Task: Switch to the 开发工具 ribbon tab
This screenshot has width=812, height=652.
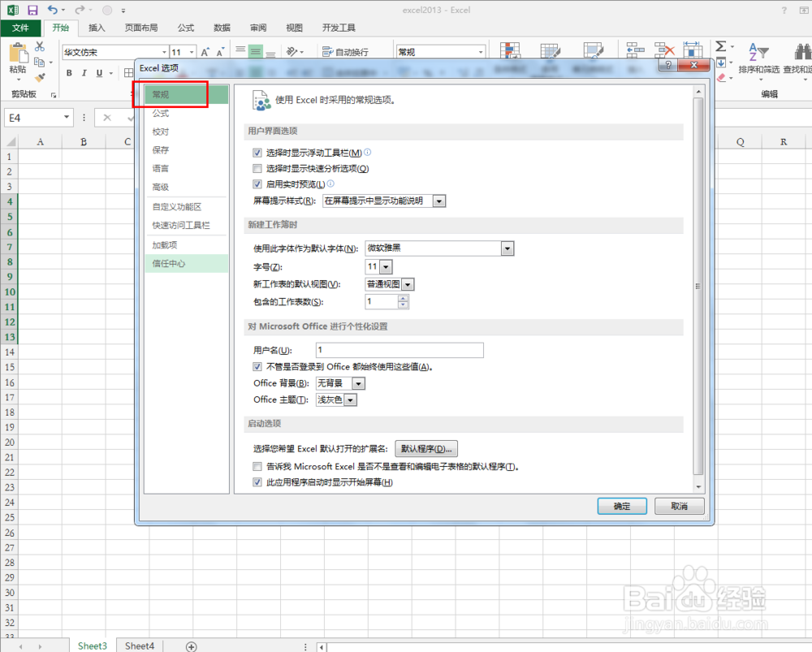Action: 339,28
